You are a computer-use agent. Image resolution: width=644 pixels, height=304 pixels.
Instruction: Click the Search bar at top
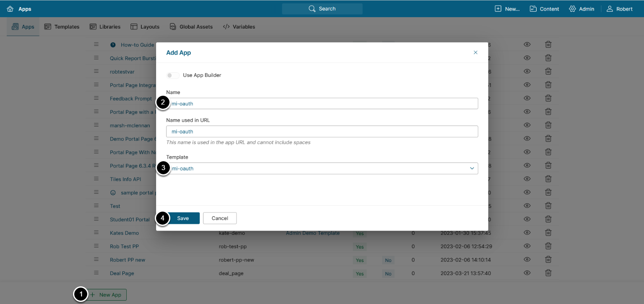[322, 9]
